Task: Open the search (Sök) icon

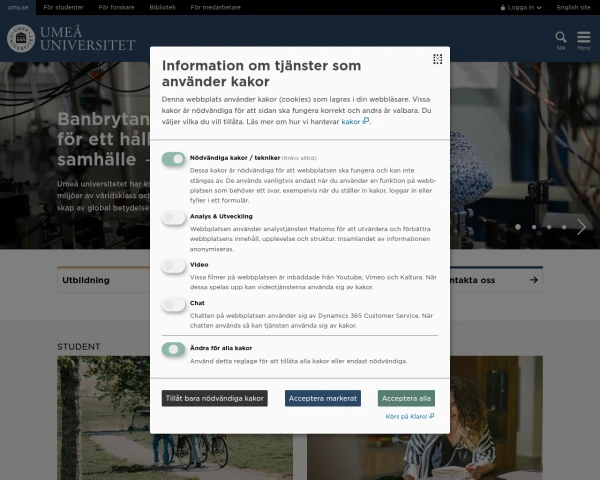Action: [561, 39]
